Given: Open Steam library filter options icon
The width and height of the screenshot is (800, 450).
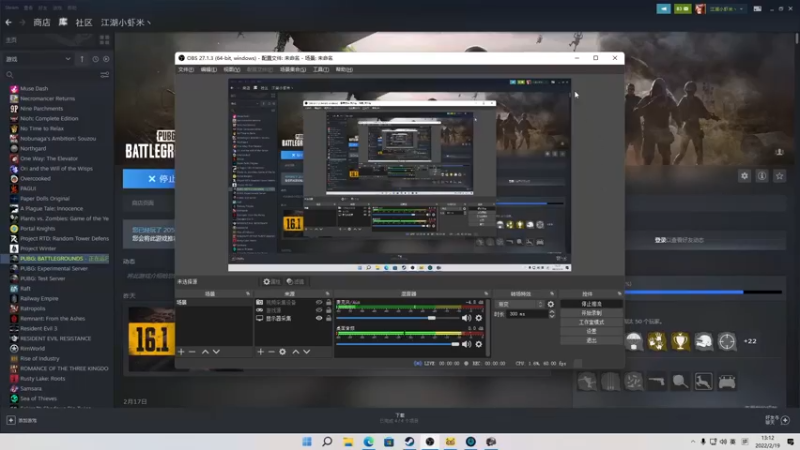Looking at the screenshot, I should pyautogui.click(x=105, y=75).
